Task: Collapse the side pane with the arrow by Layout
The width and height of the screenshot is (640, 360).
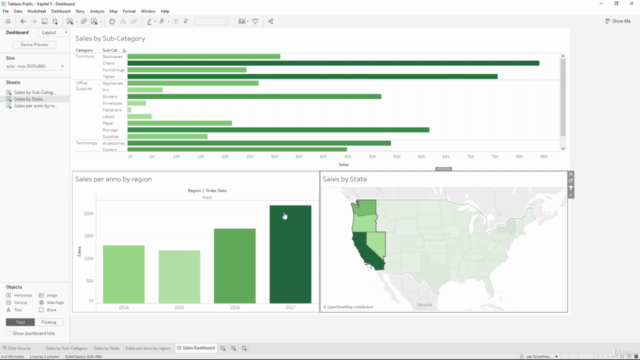Action: (66, 32)
